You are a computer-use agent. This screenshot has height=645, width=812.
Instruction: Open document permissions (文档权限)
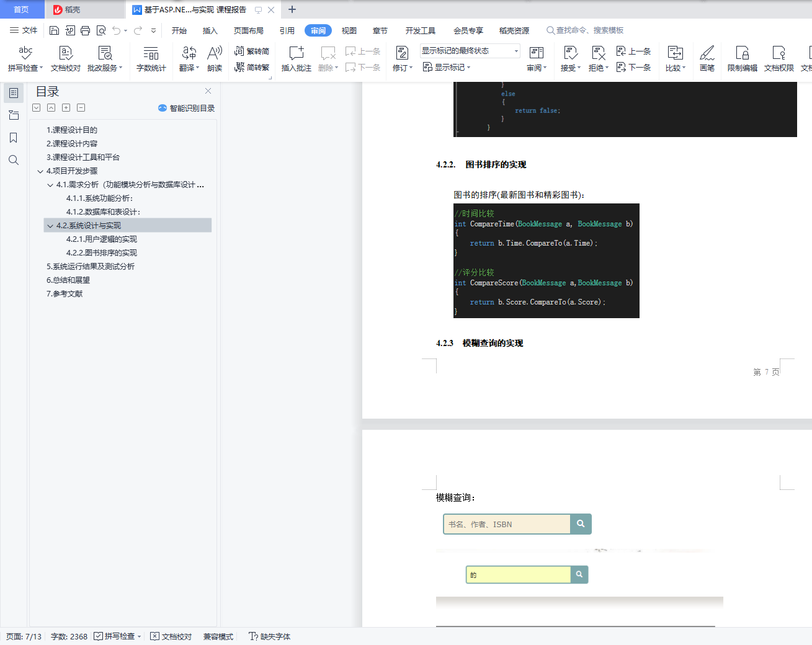(779, 59)
